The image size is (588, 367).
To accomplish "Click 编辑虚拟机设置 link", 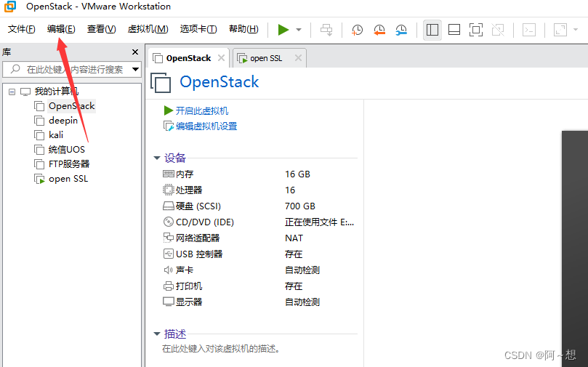I will click(x=206, y=126).
